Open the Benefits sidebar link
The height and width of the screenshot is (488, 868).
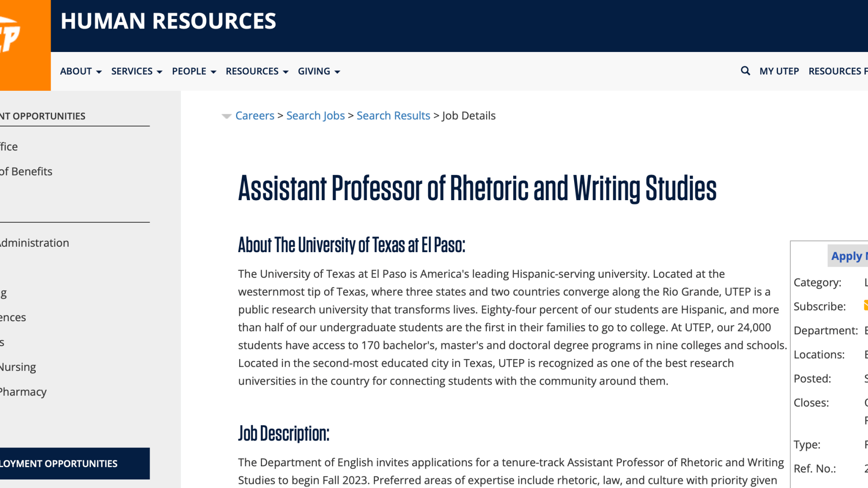(x=27, y=172)
